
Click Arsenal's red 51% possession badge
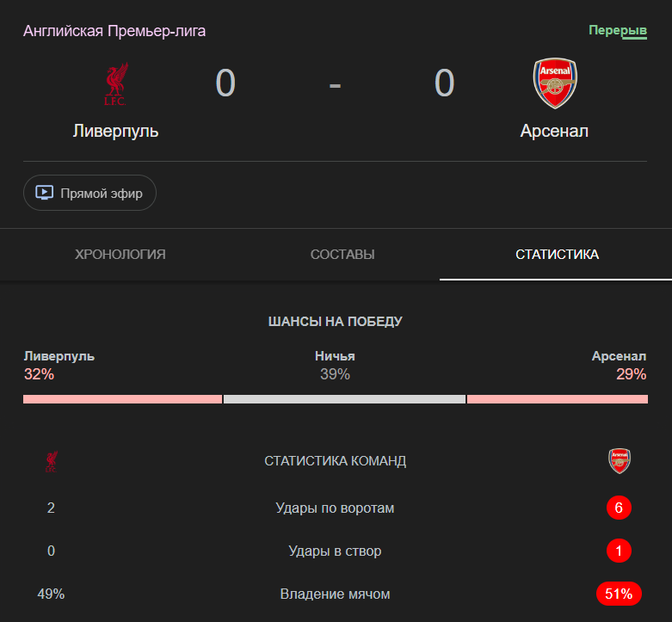pos(619,594)
